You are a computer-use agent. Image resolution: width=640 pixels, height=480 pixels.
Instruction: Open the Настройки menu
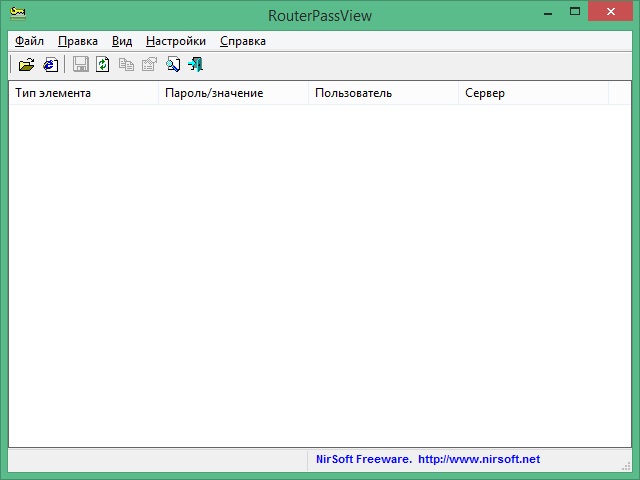pos(176,41)
